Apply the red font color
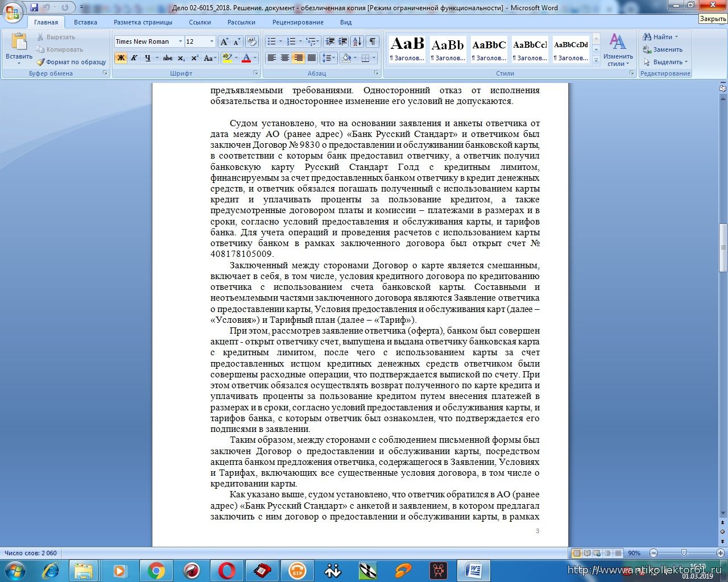Screen dimensions: 728x582 [x=246, y=58]
